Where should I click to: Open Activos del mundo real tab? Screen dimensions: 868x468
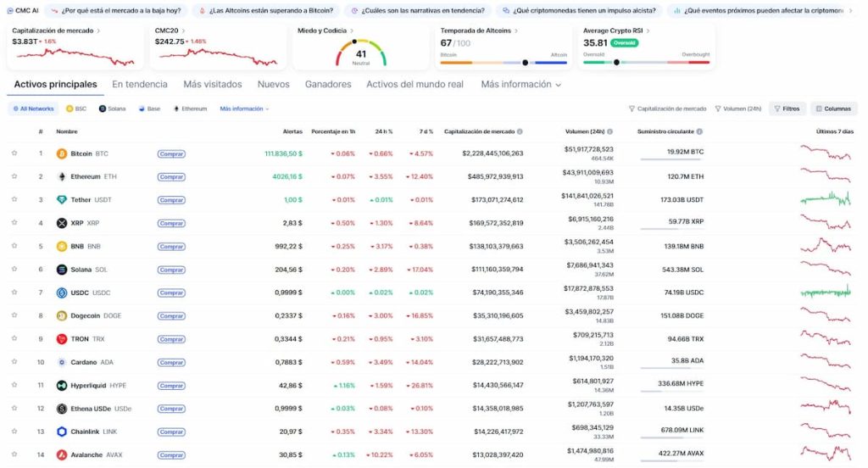pyautogui.click(x=415, y=84)
